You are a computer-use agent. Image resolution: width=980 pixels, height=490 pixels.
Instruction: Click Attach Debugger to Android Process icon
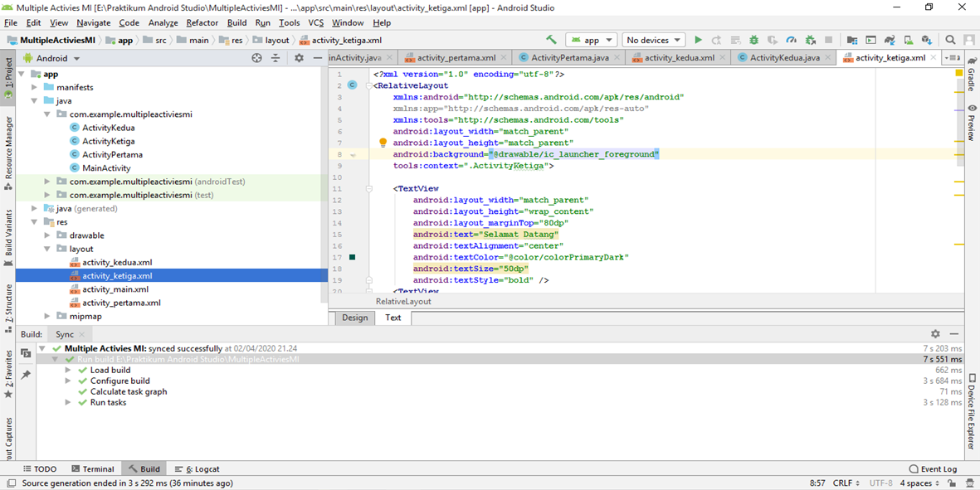811,40
